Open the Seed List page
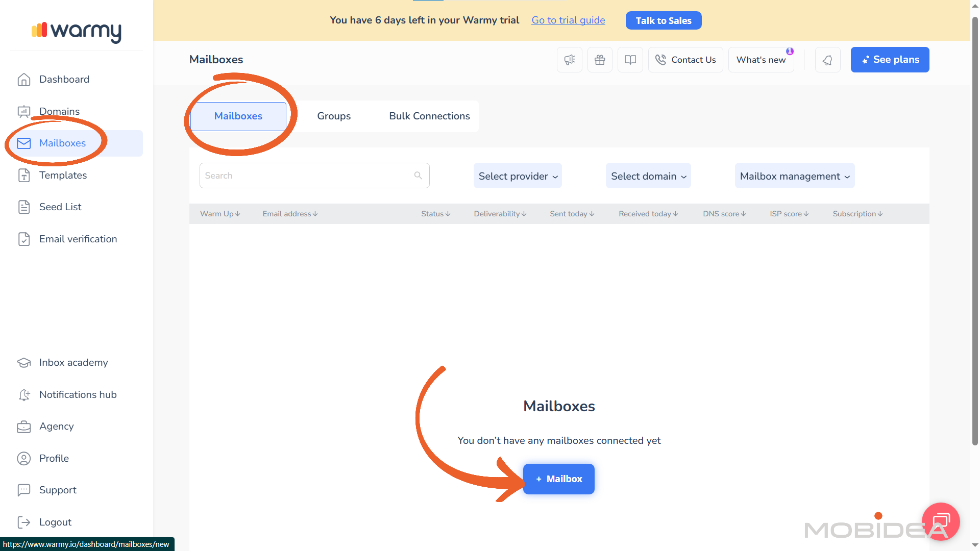 pos(60,207)
